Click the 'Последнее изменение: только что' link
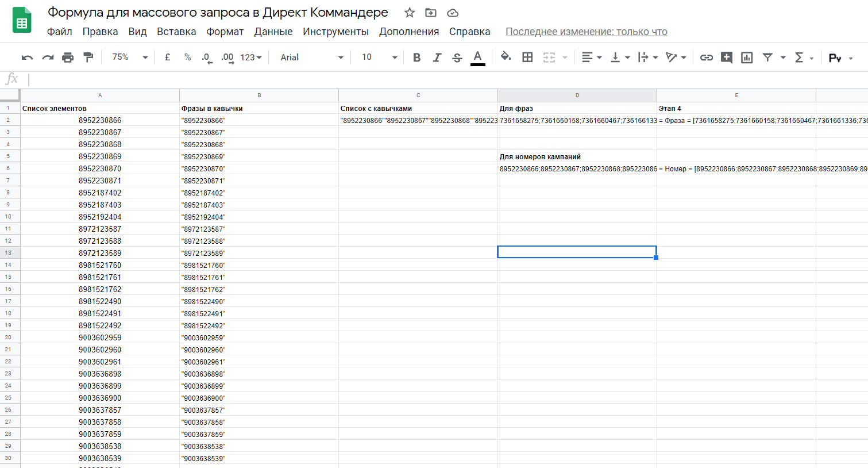The width and height of the screenshot is (868, 468). (x=586, y=32)
